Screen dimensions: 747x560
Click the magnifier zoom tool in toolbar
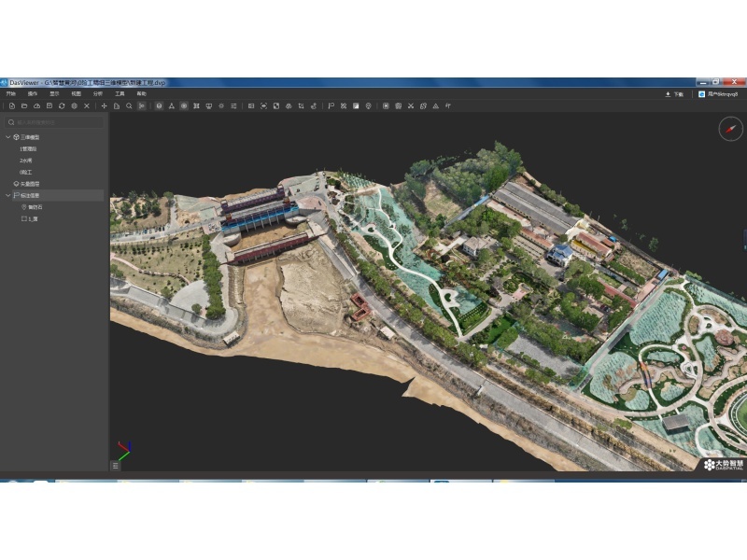129,106
